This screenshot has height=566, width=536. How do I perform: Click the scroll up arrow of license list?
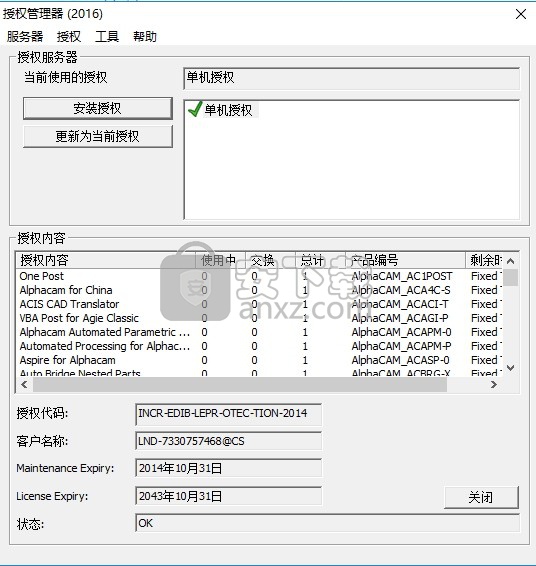510,261
